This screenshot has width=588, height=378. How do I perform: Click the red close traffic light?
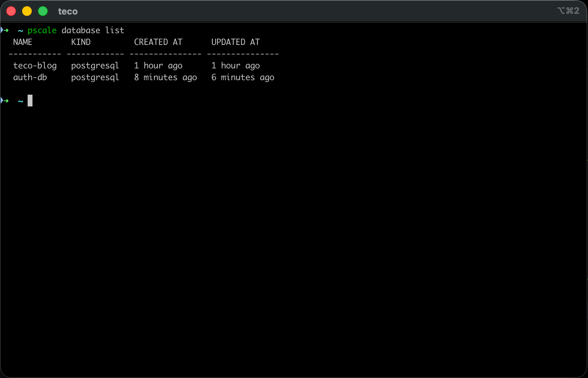(x=11, y=11)
